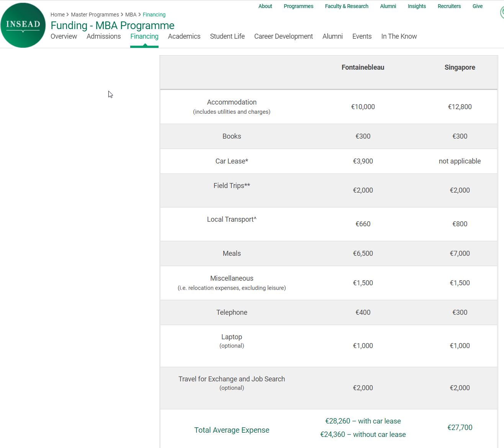Open the About menu
Viewport: 504px width, 448px height.
(x=265, y=6)
